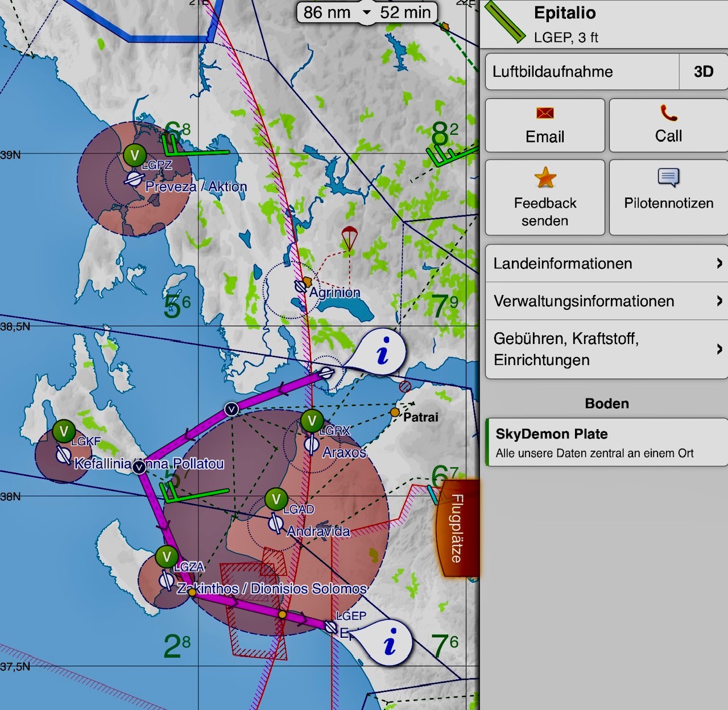Tap the LGPZ Preveza green V marker
The width and height of the screenshot is (728, 710).
(x=135, y=155)
